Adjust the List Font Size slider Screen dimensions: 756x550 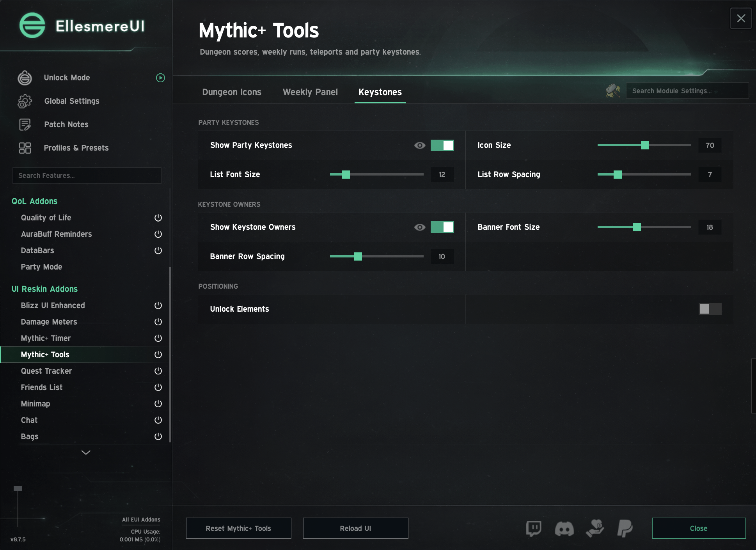376,174
